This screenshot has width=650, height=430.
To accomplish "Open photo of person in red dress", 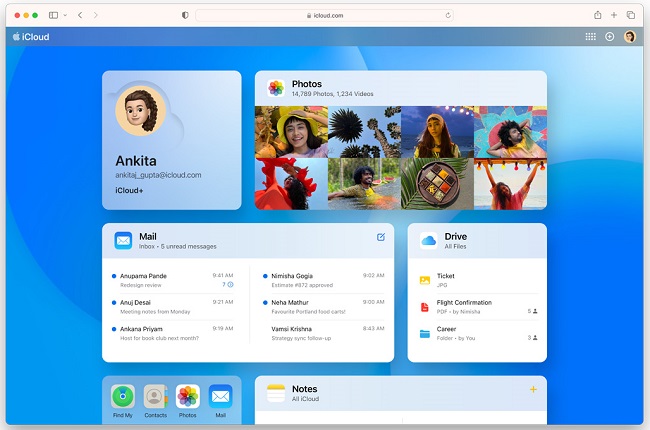I will (291, 184).
